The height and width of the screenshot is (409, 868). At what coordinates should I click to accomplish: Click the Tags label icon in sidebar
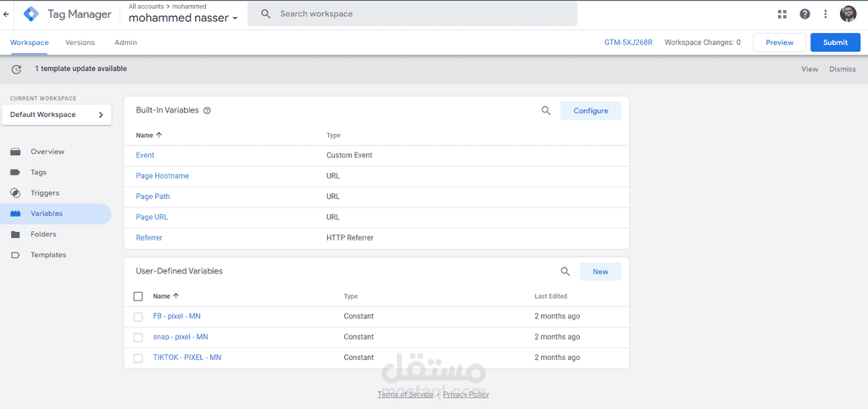[x=15, y=173]
